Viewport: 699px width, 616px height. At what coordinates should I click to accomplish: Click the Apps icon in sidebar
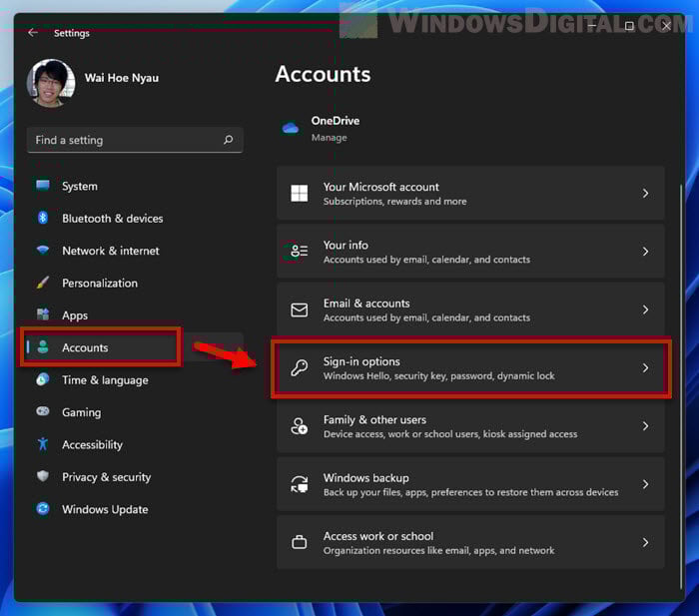point(43,314)
